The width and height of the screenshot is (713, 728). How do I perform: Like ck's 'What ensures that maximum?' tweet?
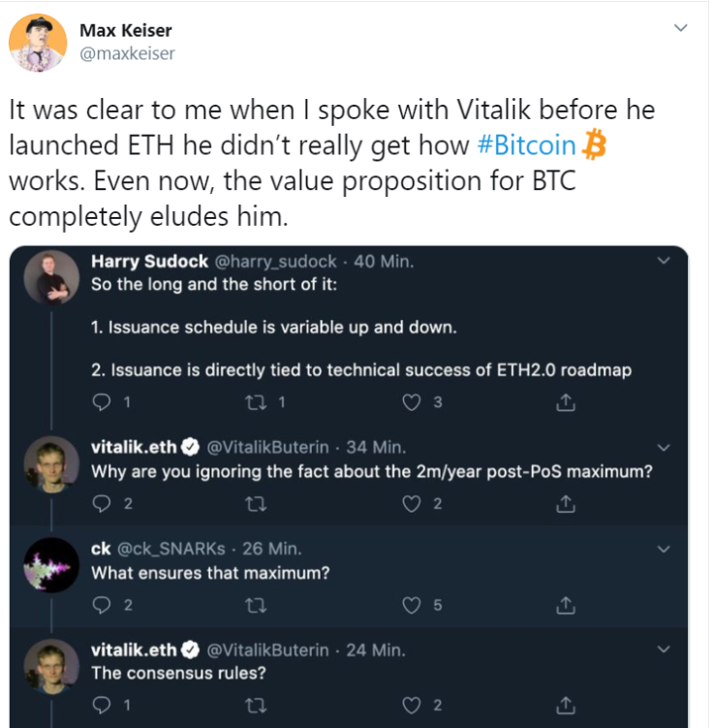[x=411, y=606]
